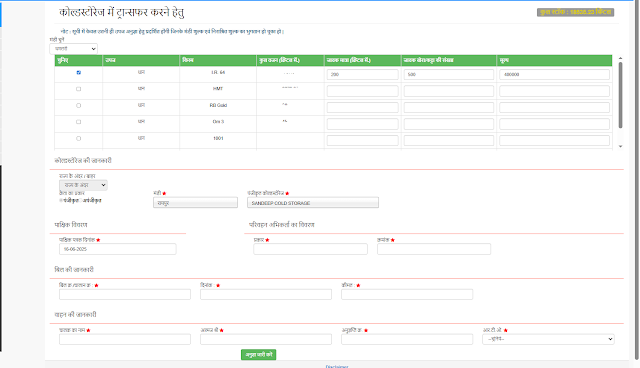
Task: Click the value field in the HMT row
Action: [554, 91]
